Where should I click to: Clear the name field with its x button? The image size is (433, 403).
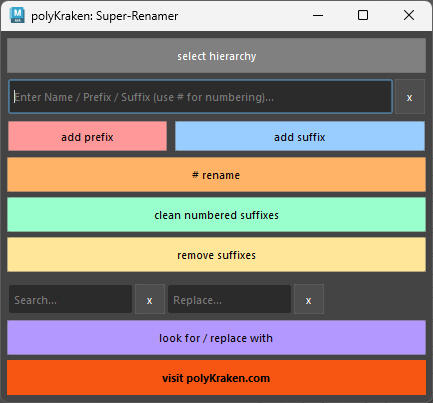[410, 97]
